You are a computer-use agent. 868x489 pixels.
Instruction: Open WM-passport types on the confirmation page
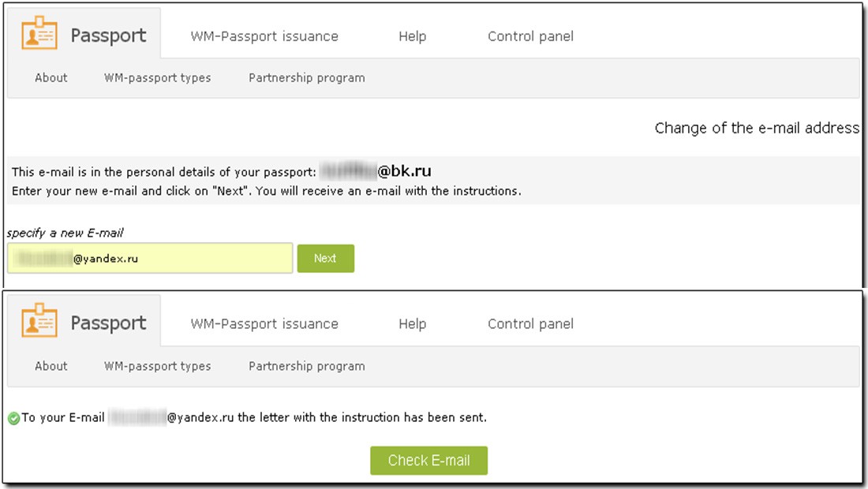(158, 366)
